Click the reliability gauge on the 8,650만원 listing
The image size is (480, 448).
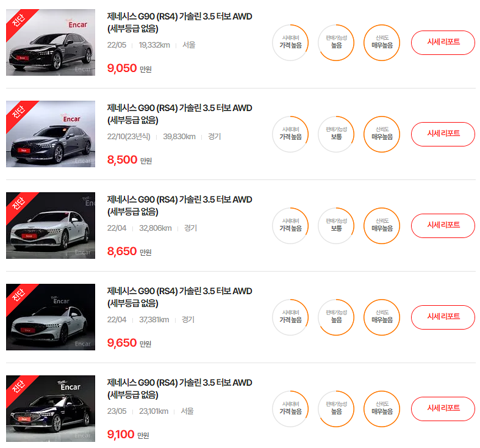(382, 226)
